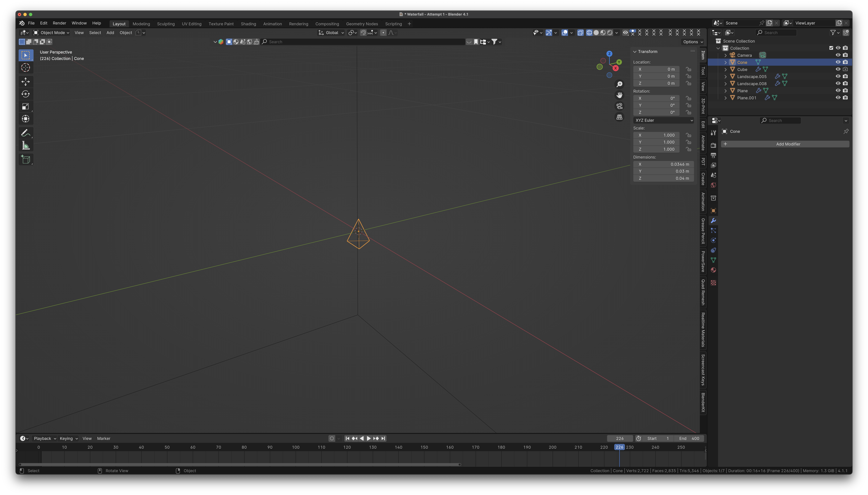This screenshot has width=868, height=495.
Task: Click the viewport zoom magnifier icon
Action: (619, 84)
